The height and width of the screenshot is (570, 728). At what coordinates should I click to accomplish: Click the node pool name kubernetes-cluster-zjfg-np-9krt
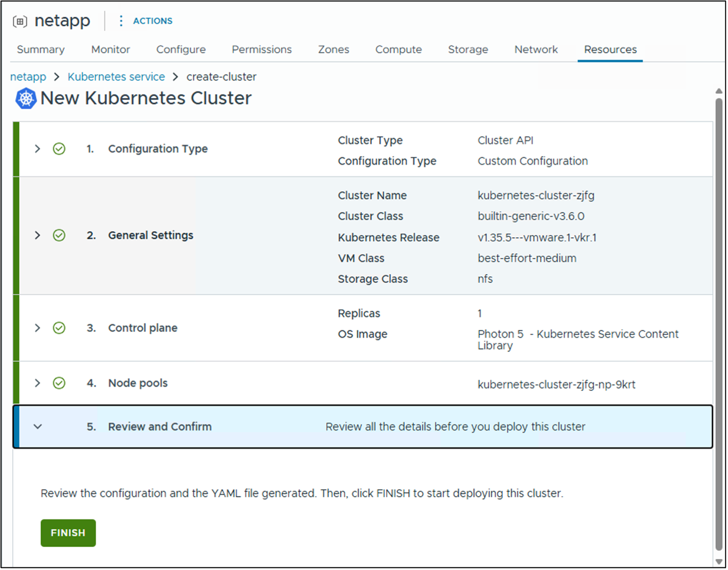(x=556, y=384)
